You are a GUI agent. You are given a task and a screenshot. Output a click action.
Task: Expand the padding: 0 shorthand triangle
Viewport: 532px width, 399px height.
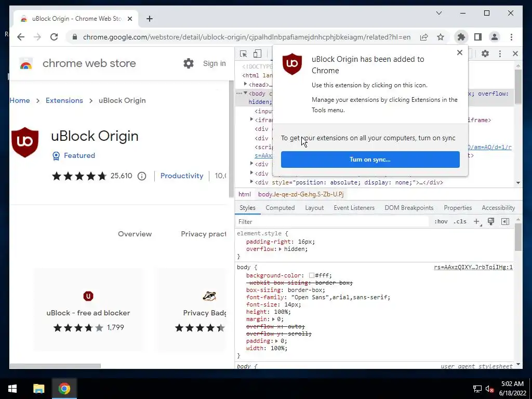pos(276,341)
